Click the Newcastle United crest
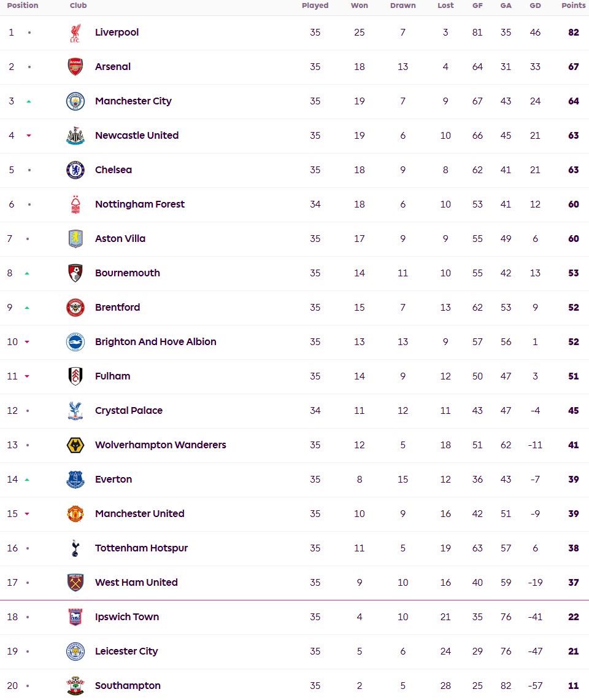589x700 pixels. tap(75, 136)
